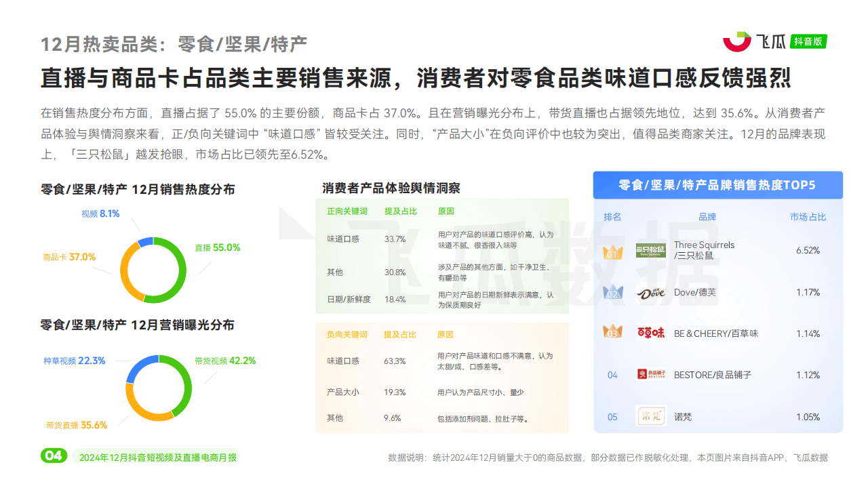Click the green 04 page number badge

pyautogui.click(x=54, y=455)
